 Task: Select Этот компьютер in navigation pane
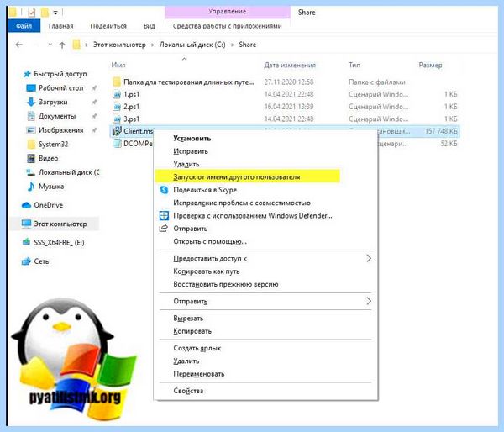click(x=60, y=224)
